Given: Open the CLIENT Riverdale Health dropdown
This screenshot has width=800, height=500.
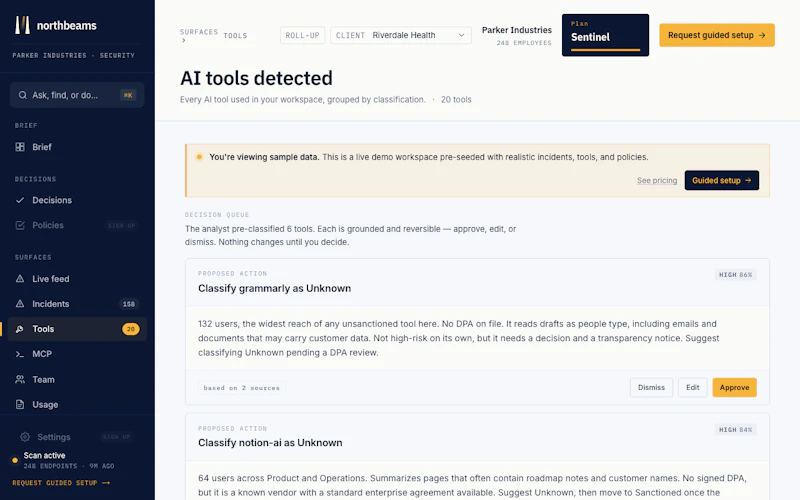Looking at the screenshot, I should [401, 35].
